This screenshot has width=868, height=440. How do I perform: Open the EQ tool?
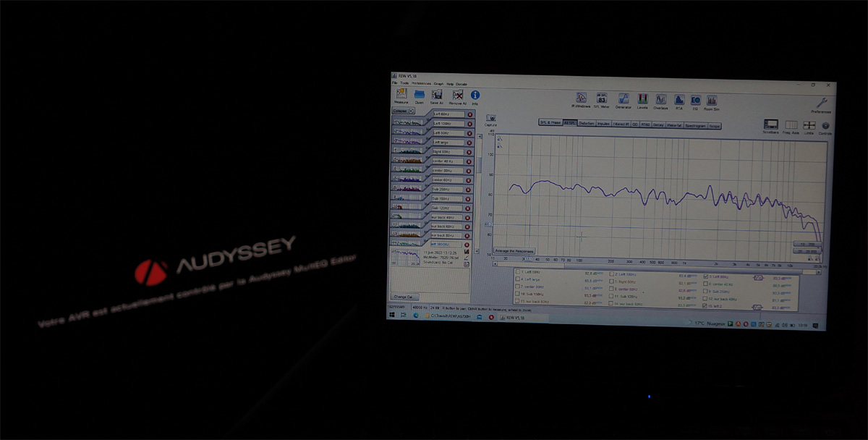point(695,100)
